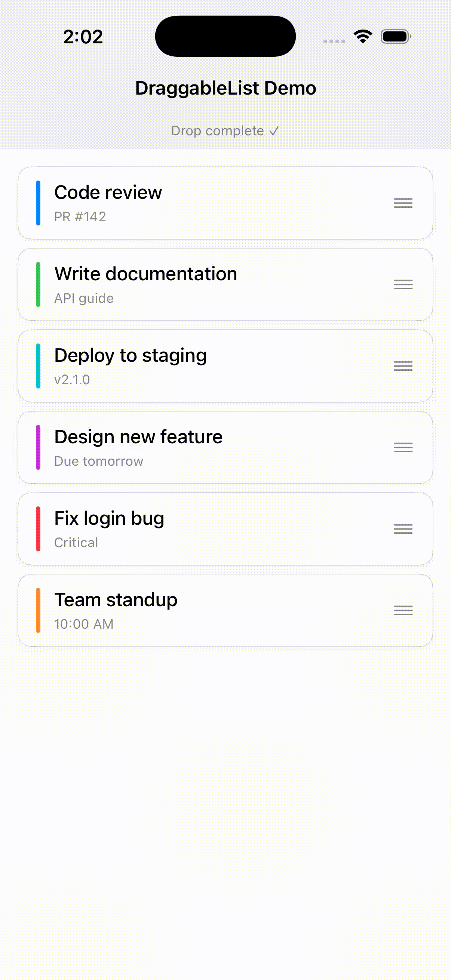This screenshot has height=980, width=451.
Task: Select the Write documentation item title
Action: pos(146,274)
